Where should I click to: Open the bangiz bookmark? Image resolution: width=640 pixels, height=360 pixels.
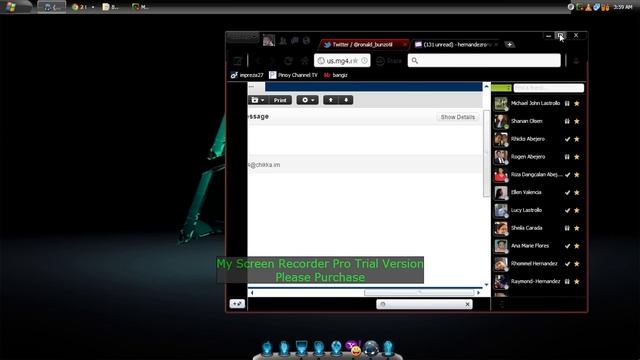pos(336,75)
